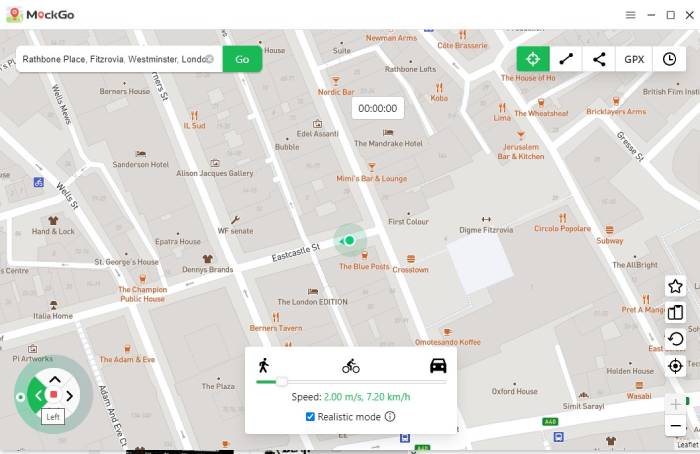Click The London EDITION label
700x454 pixels.
click(312, 302)
